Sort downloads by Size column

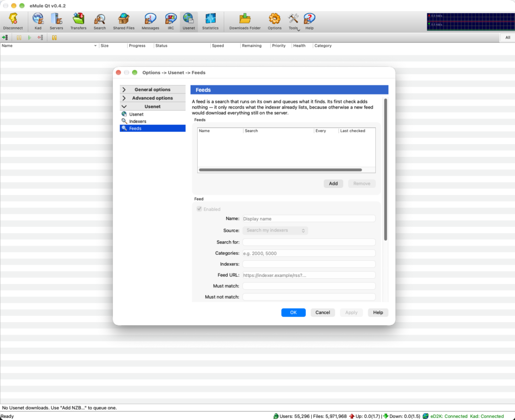point(113,46)
